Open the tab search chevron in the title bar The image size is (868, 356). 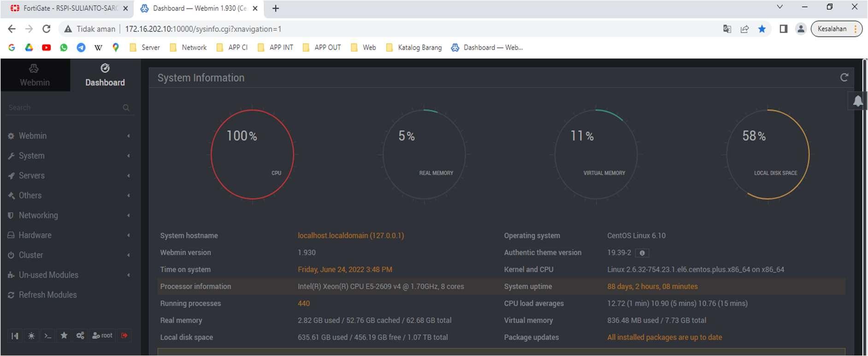point(779,7)
